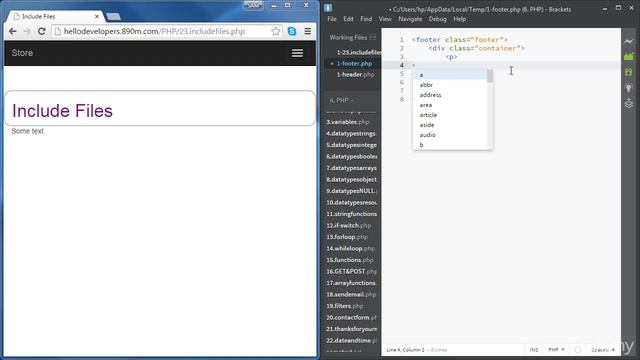The height and width of the screenshot is (360, 640).
Task: Click the Store brand link in navbar
Action: [22, 53]
